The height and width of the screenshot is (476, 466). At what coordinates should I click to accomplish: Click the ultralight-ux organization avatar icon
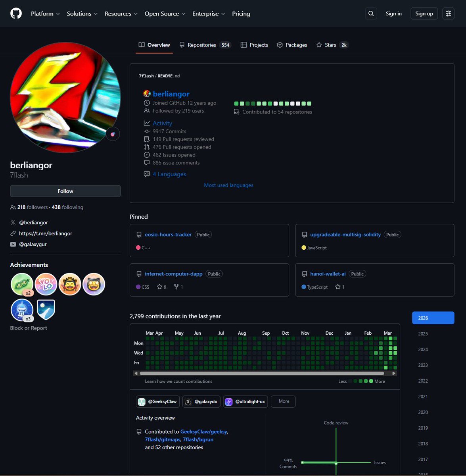[228, 402]
